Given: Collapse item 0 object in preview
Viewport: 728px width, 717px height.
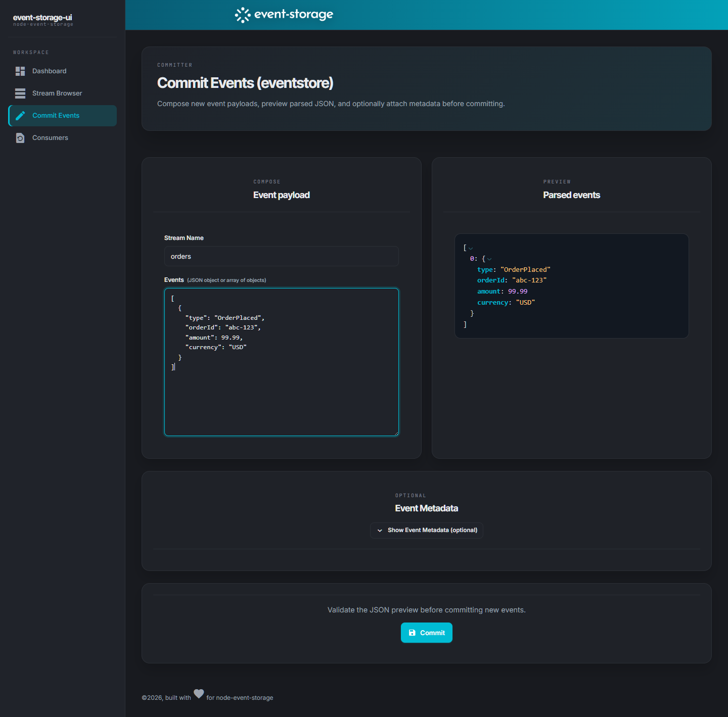Looking at the screenshot, I should 489,259.
